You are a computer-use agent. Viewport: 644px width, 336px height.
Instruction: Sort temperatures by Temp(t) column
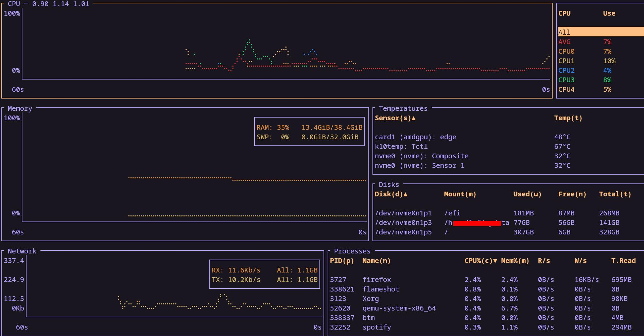click(568, 118)
